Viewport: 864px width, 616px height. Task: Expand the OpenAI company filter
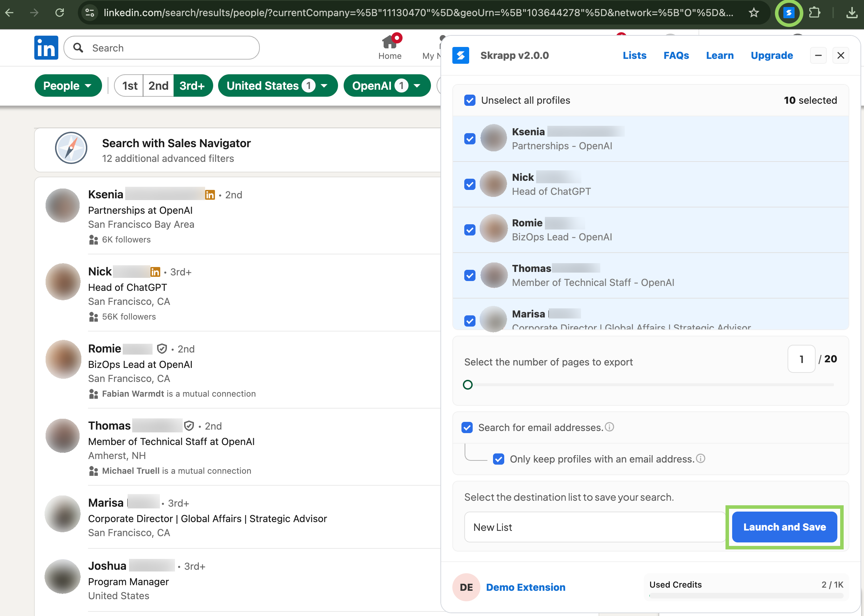[387, 85]
